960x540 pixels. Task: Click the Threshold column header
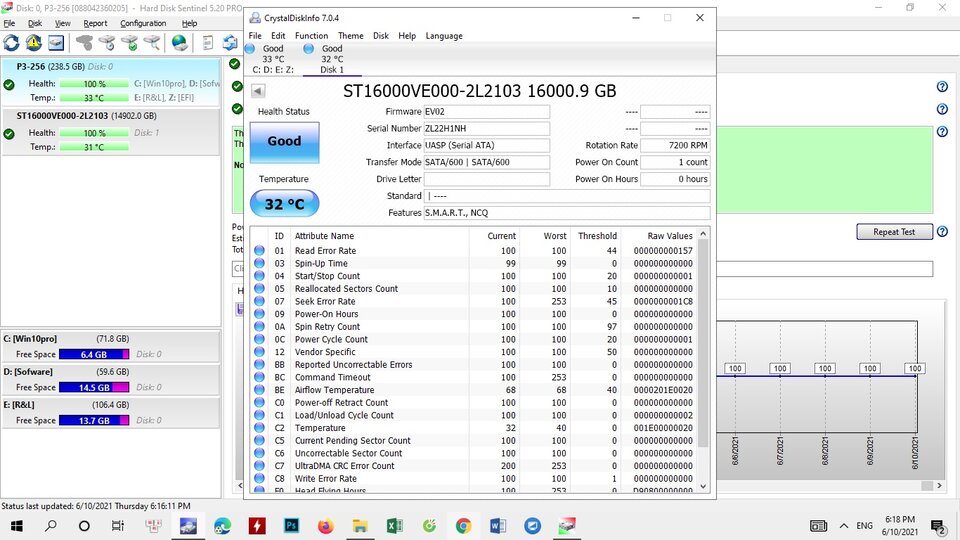click(x=597, y=236)
